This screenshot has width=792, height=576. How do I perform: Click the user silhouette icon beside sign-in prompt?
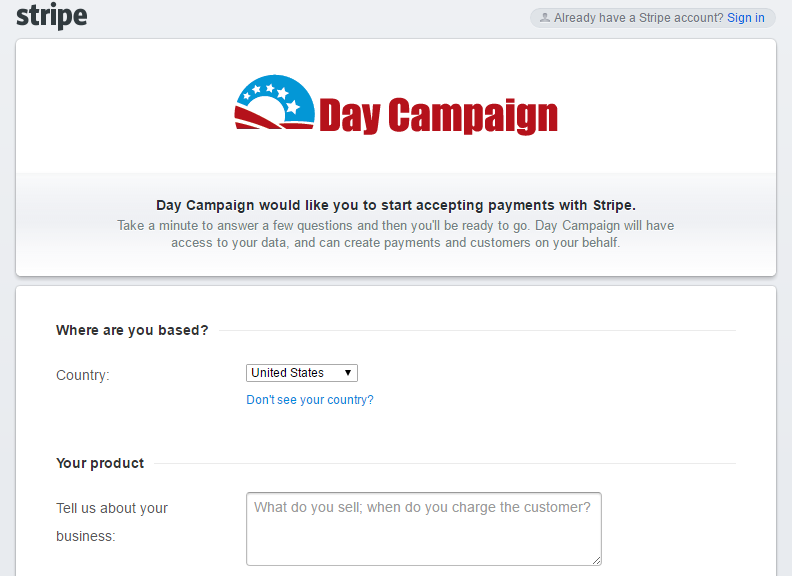pos(544,18)
